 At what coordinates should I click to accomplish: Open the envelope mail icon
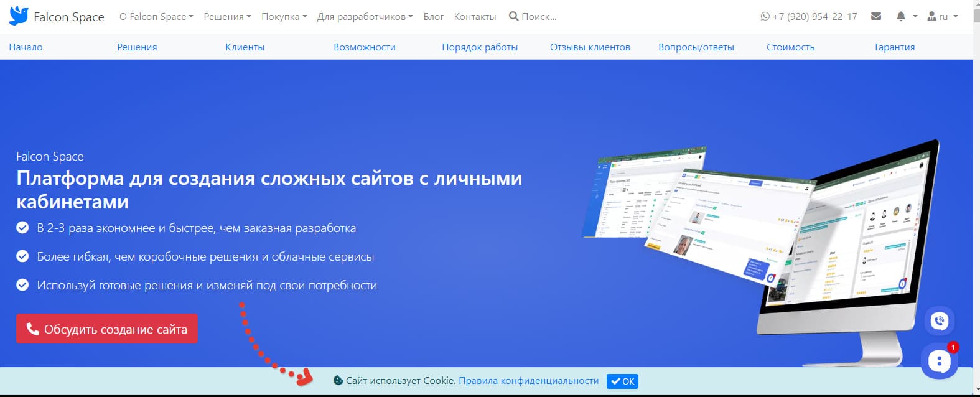click(x=876, y=17)
